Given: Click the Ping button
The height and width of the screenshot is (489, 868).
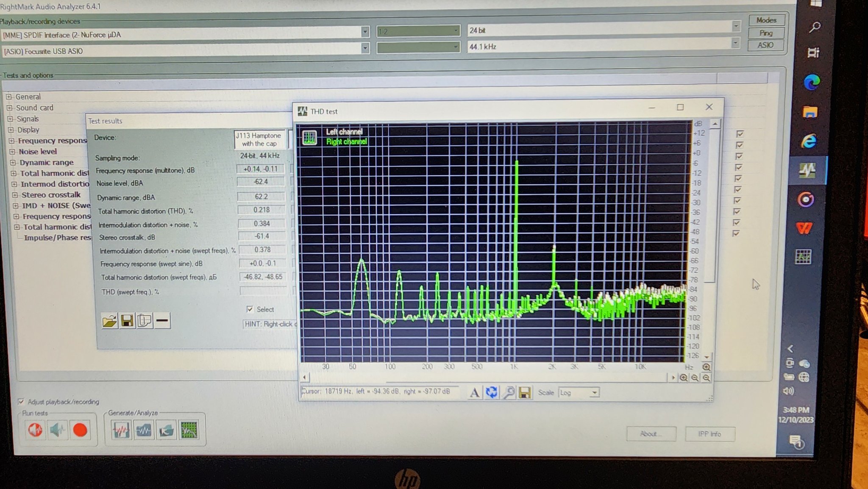Looking at the screenshot, I should [x=766, y=33].
